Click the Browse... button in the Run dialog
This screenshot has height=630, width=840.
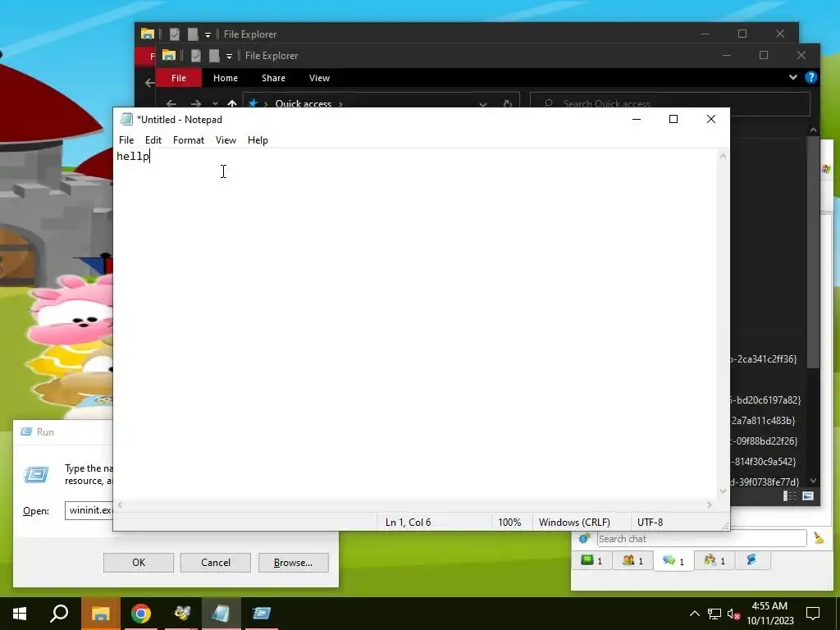click(293, 563)
